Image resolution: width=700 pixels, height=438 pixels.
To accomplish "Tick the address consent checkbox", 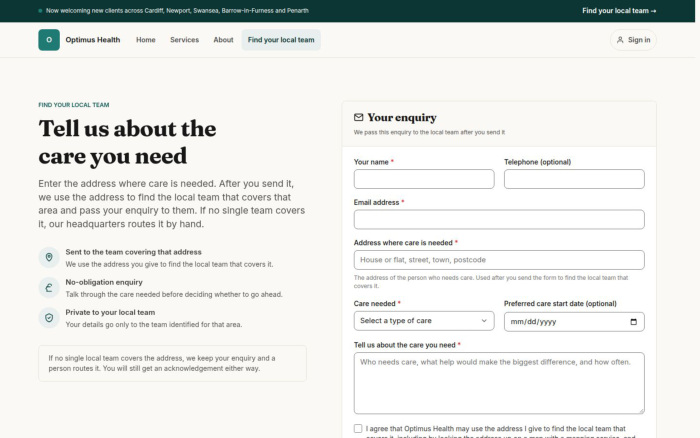I will click(358, 429).
